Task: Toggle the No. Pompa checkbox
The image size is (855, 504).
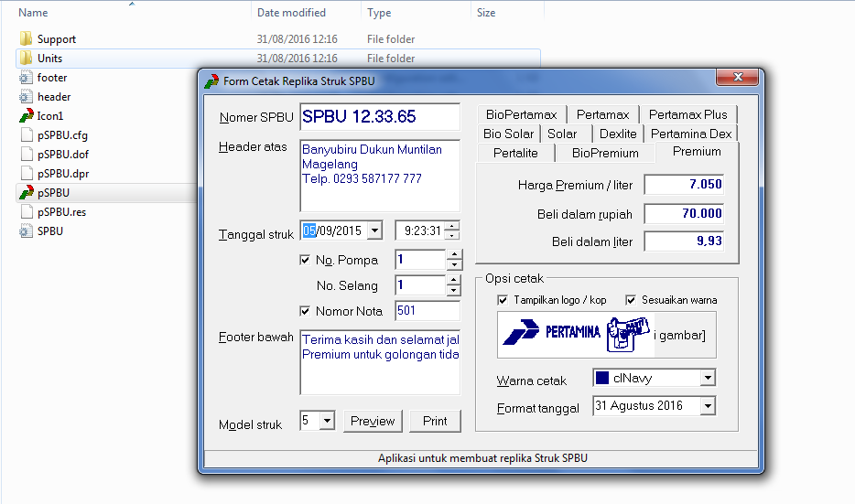Action: click(x=305, y=260)
